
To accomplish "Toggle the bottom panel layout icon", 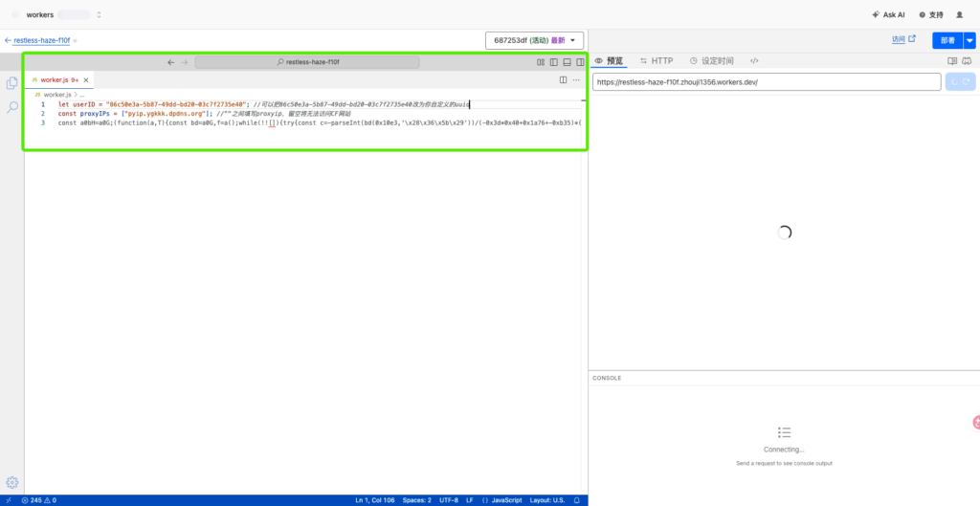I will (x=567, y=62).
